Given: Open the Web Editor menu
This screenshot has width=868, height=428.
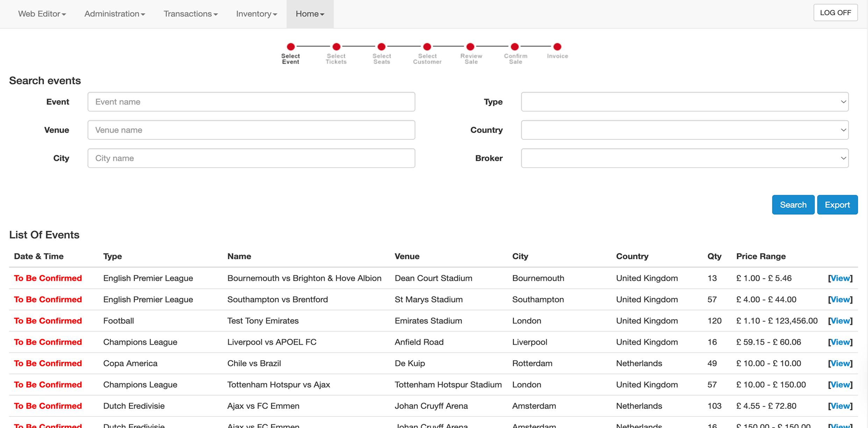Looking at the screenshot, I should point(42,14).
